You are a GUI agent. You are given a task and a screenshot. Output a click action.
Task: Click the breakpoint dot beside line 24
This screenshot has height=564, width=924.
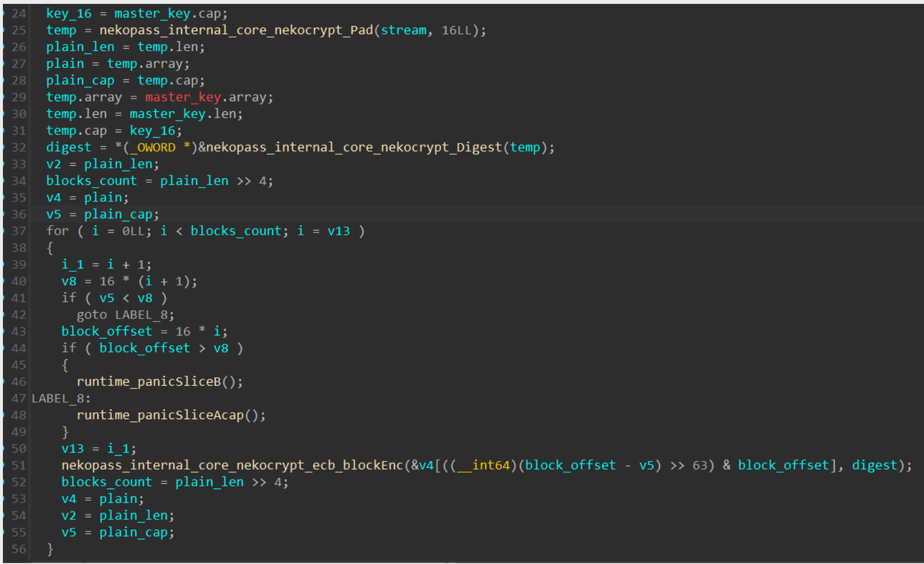pyautogui.click(x=3, y=14)
